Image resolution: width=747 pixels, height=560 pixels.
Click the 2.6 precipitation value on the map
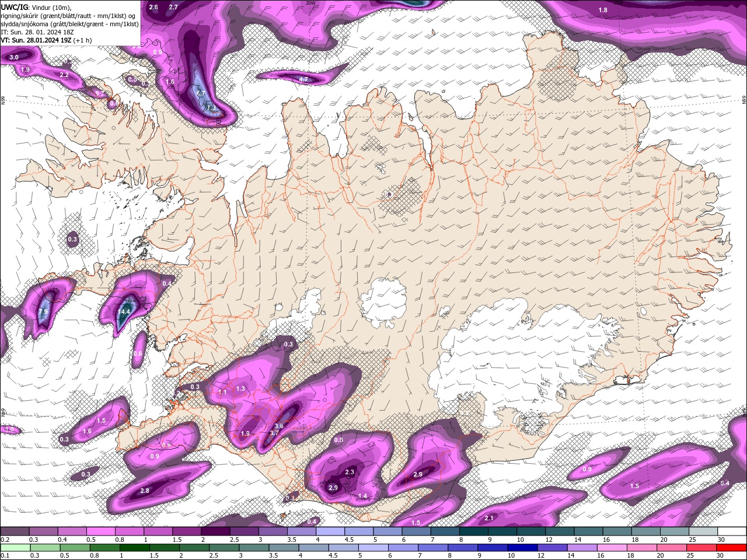click(153, 7)
